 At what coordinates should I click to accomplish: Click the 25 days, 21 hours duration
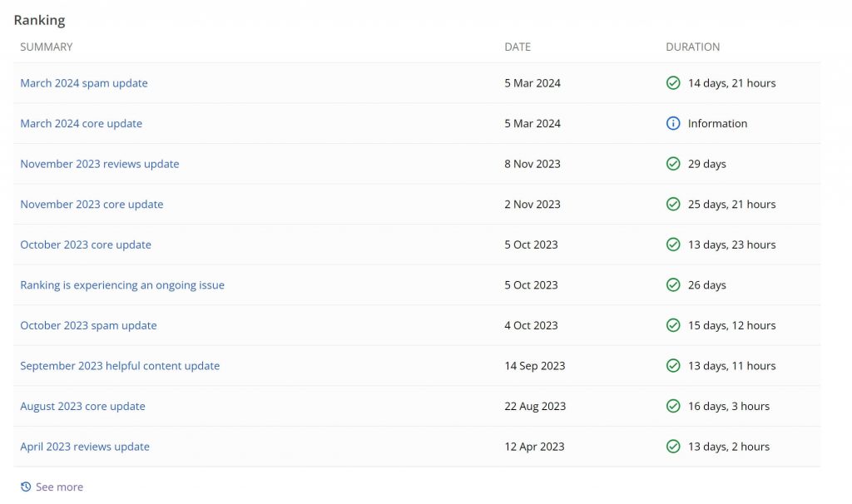point(731,205)
